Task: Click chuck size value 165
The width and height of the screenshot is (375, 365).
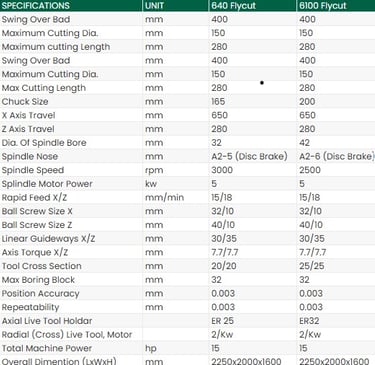Action: point(218,101)
